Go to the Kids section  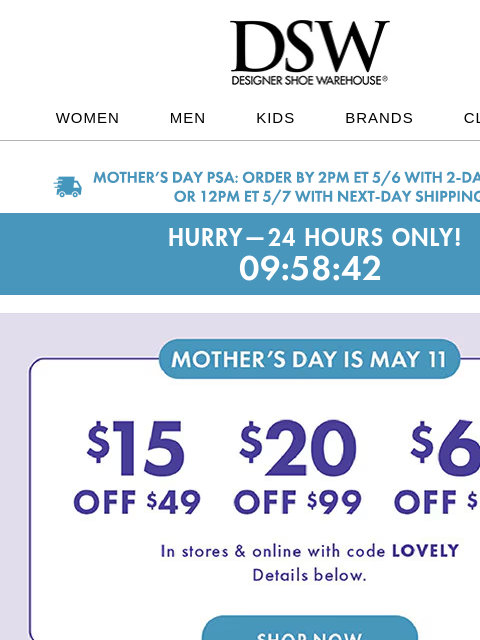[x=275, y=118]
